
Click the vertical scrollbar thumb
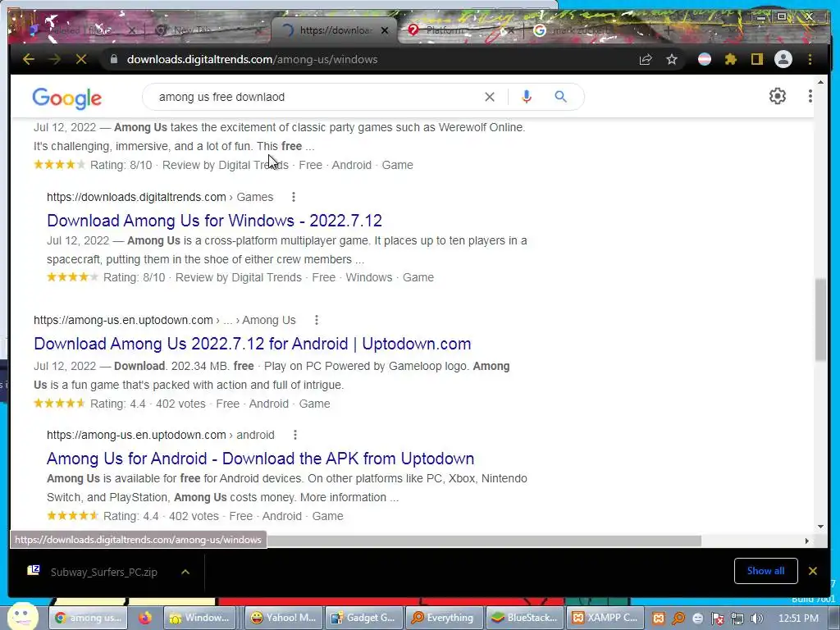(x=820, y=320)
